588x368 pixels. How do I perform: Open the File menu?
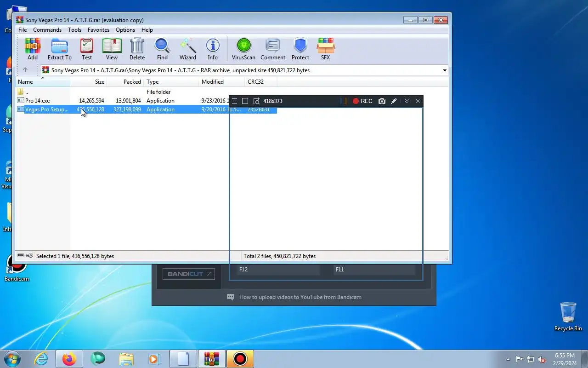(23, 30)
